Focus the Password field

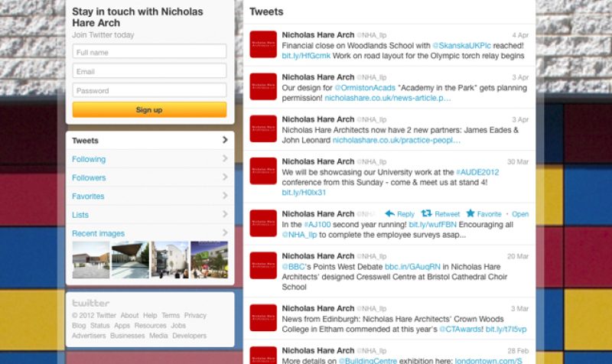pyautogui.click(x=149, y=90)
